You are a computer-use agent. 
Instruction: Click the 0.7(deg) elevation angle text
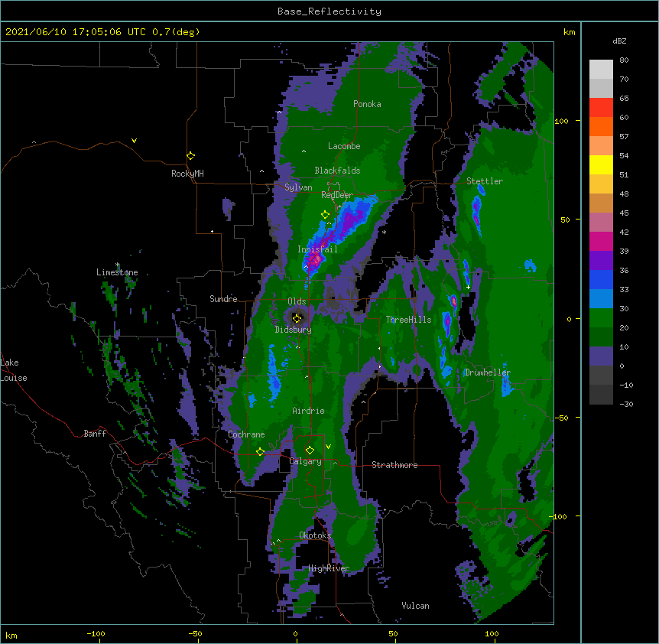pos(176,32)
